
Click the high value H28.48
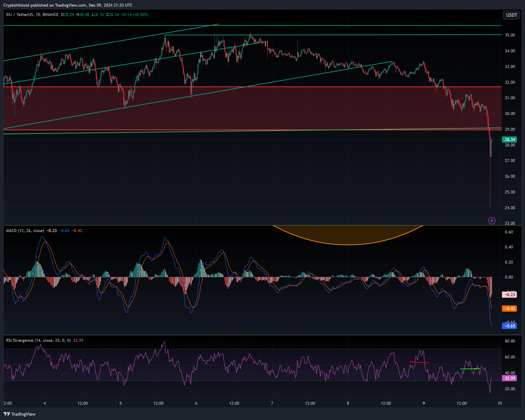pos(83,15)
